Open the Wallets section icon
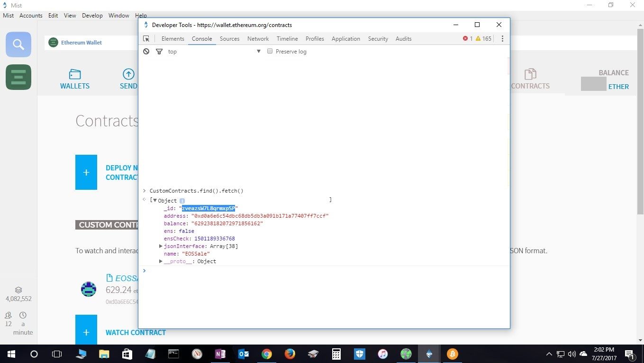Image resolution: width=644 pixels, height=363 pixels. 75,74
